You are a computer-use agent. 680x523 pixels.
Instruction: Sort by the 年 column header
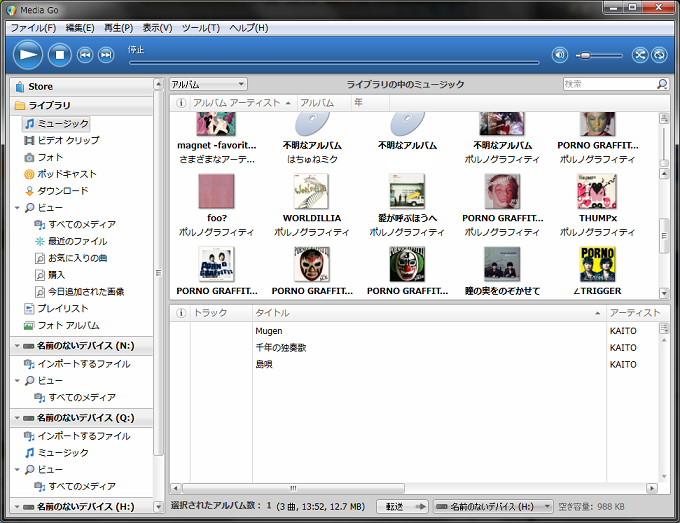[370, 103]
